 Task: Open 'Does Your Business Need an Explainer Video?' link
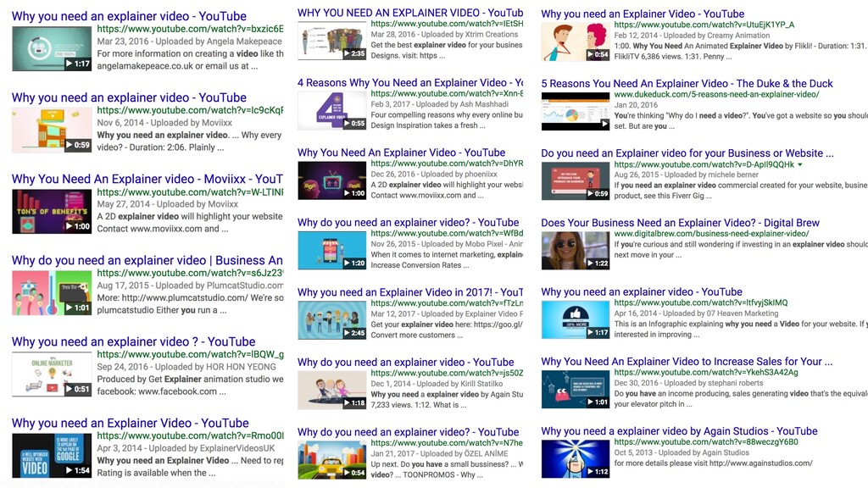tap(681, 223)
